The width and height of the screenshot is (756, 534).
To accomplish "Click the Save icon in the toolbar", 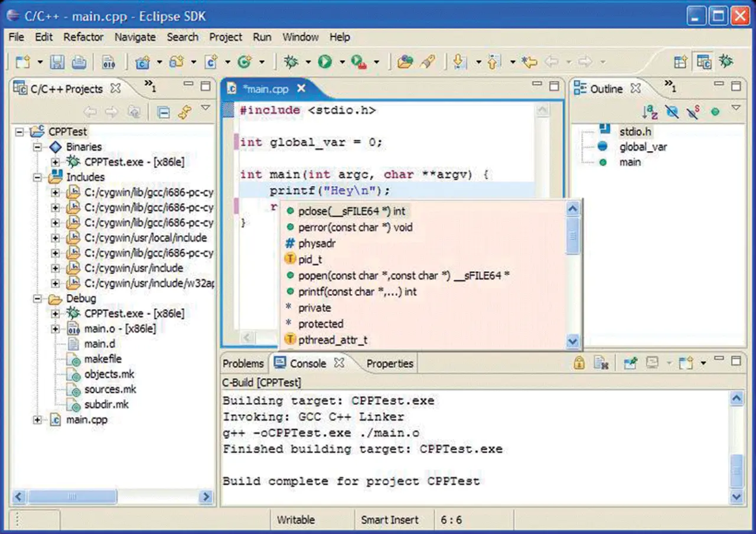I will pos(57,62).
